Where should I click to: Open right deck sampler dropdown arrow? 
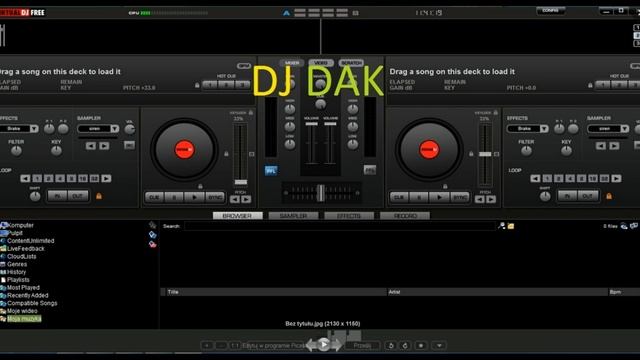[x=624, y=129]
